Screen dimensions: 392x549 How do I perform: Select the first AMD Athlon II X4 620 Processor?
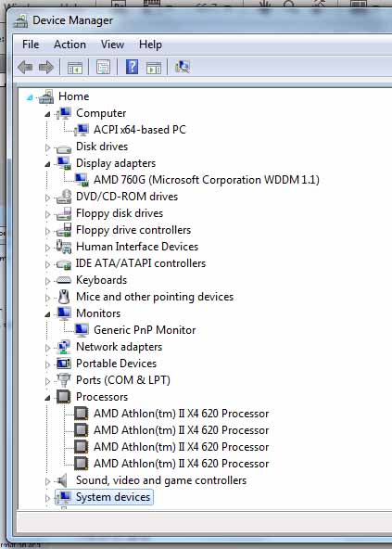pos(182,414)
